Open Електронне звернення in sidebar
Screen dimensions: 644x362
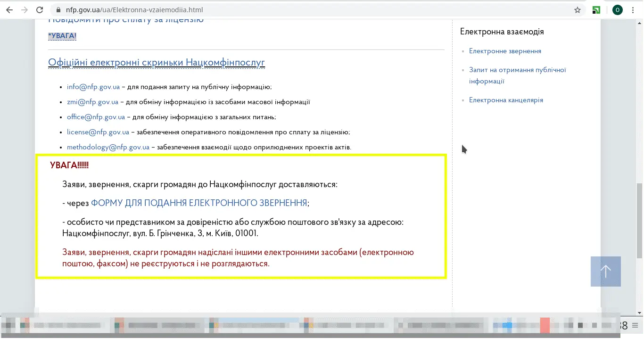505,51
